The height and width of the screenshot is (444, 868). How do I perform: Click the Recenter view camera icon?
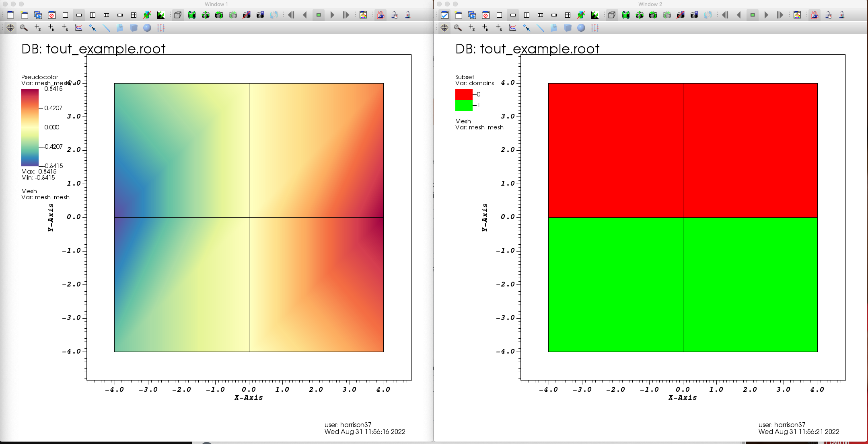[206, 15]
